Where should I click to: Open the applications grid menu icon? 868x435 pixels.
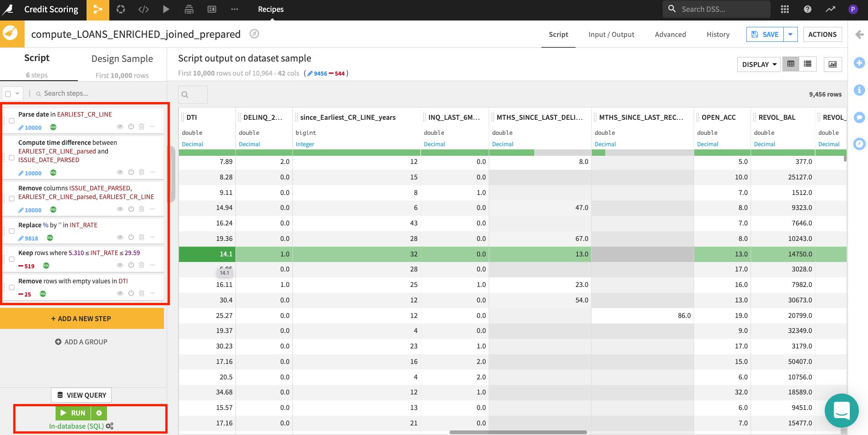click(x=785, y=10)
